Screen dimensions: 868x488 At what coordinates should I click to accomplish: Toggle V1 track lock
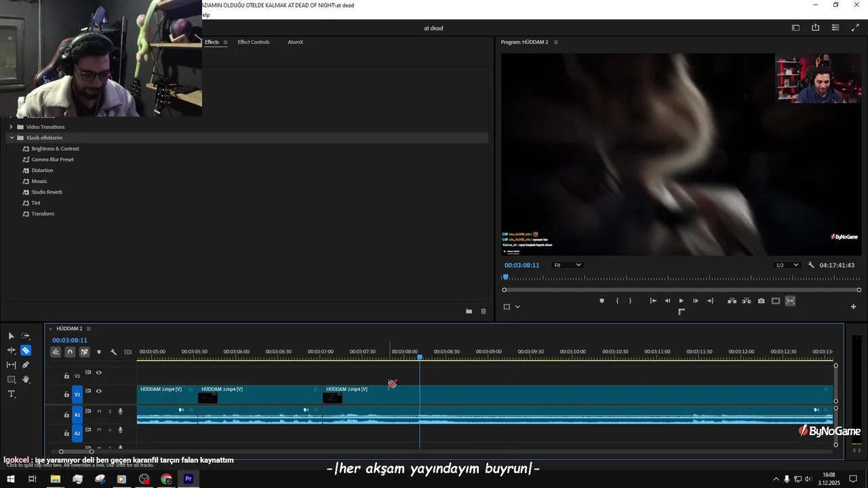pyautogui.click(x=66, y=394)
